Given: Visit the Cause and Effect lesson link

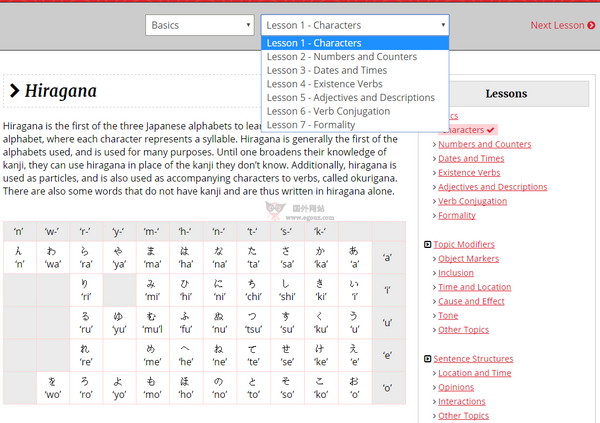Looking at the screenshot, I should pos(471,301).
